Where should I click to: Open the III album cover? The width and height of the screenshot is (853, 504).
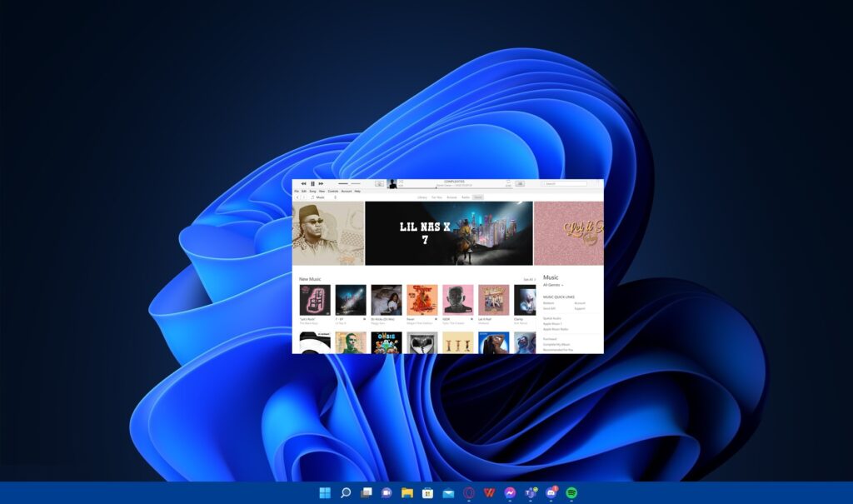click(458, 343)
